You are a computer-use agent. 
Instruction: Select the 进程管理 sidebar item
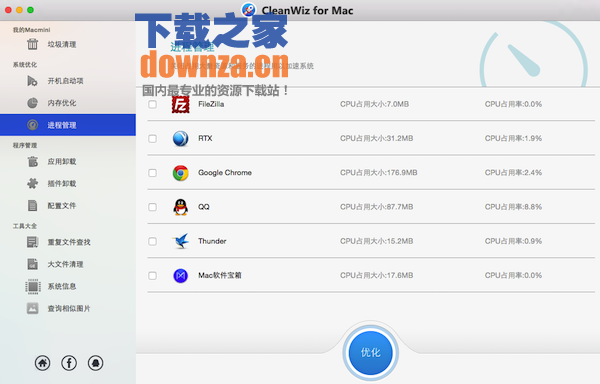coord(68,125)
